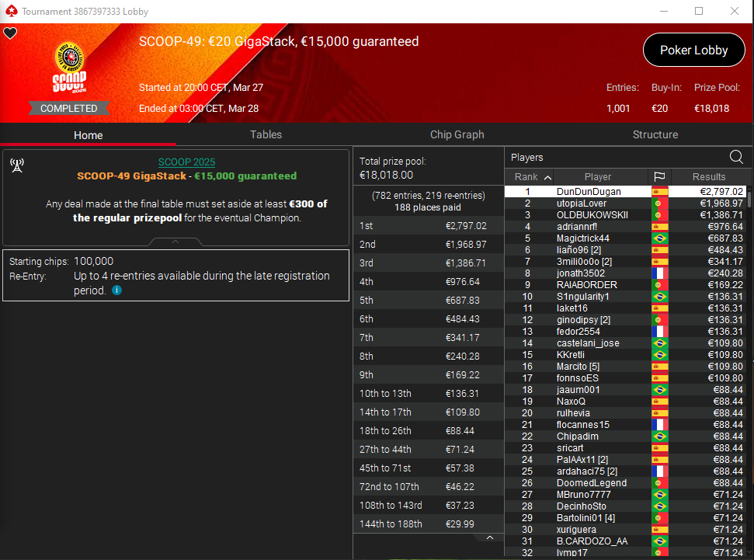Click the Starting chips 100,000 value
The image size is (754, 560).
click(94, 261)
